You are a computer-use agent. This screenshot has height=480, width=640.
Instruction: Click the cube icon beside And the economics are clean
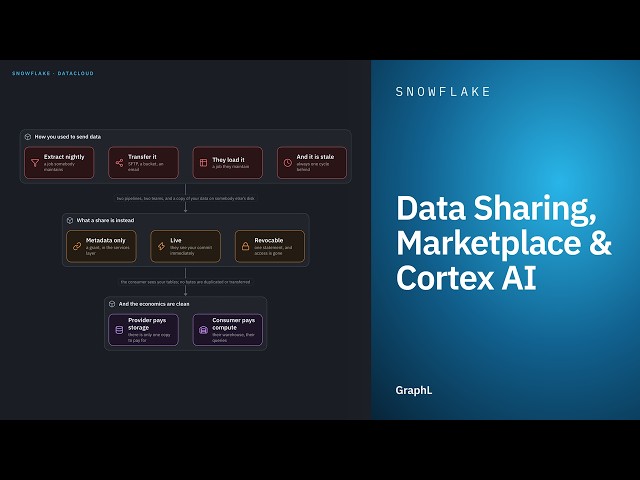[112, 304]
